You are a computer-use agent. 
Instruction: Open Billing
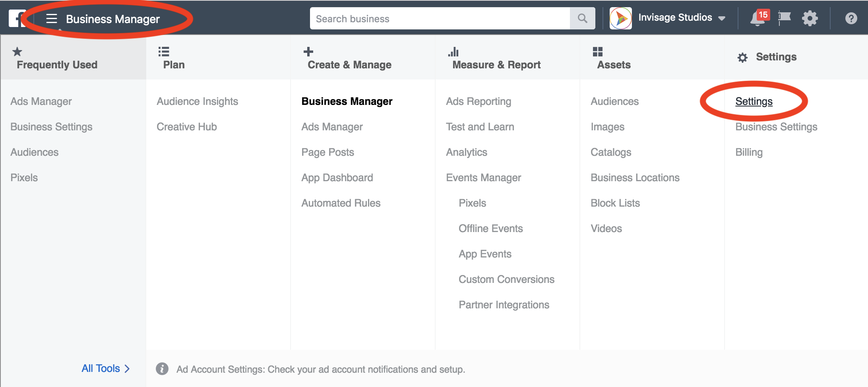click(749, 152)
